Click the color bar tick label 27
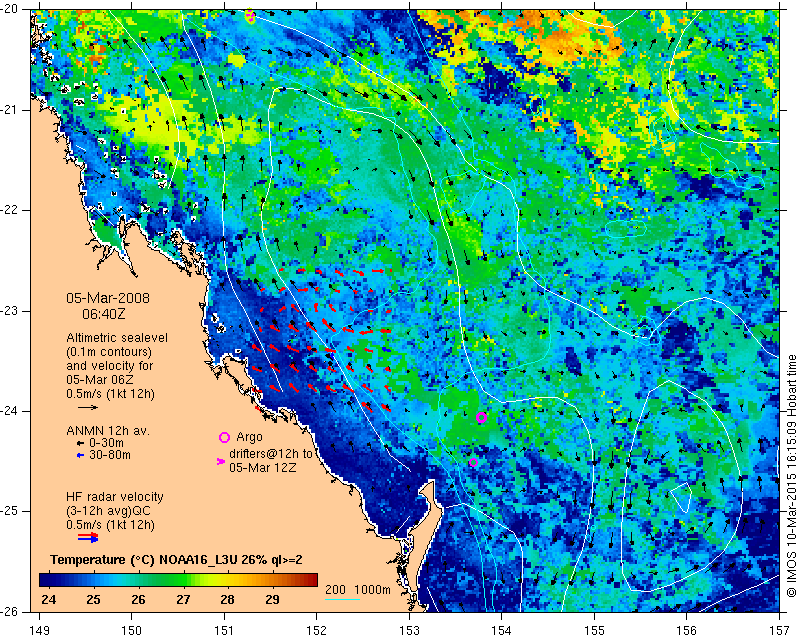Viewport: 800px width, 640px height. tap(183, 600)
